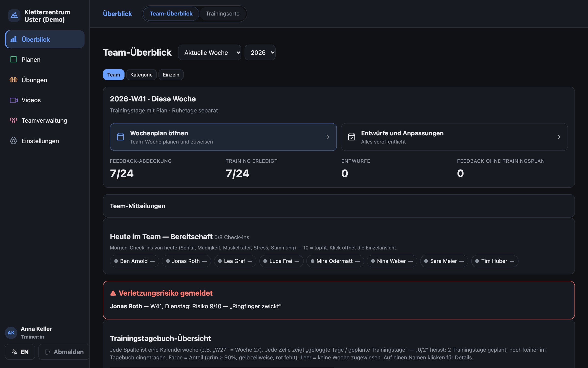Open Sara Meier's readiness chip
The height and width of the screenshot is (368, 588).
coord(444,261)
